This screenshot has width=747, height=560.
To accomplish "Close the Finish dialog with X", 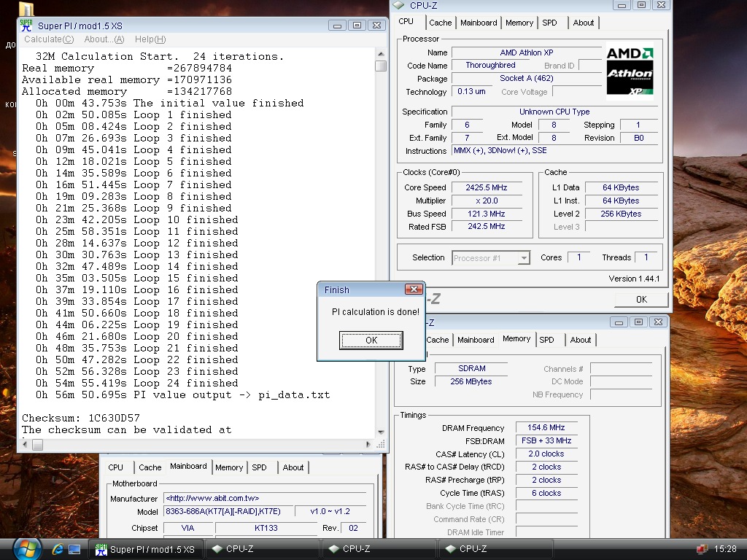I will tap(414, 289).
